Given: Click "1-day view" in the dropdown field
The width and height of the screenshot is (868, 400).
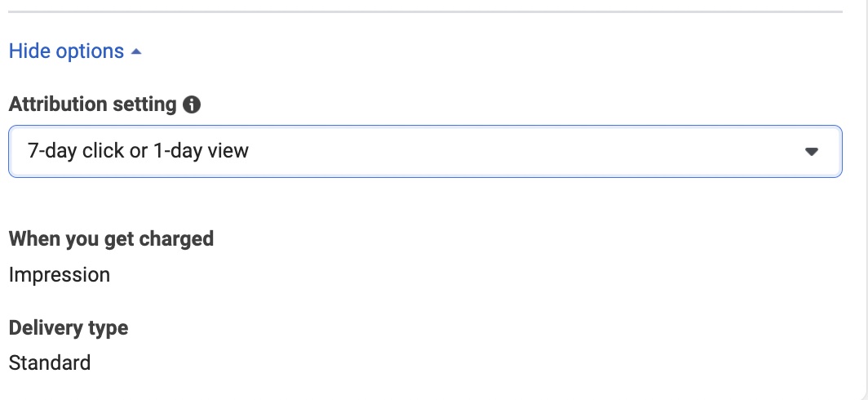Looking at the screenshot, I should [201, 151].
